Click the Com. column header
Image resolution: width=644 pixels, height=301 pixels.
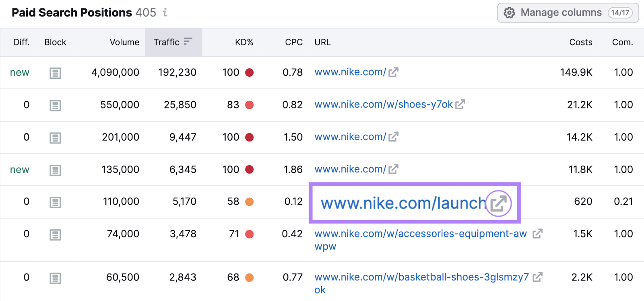click(x=622, y=42)
